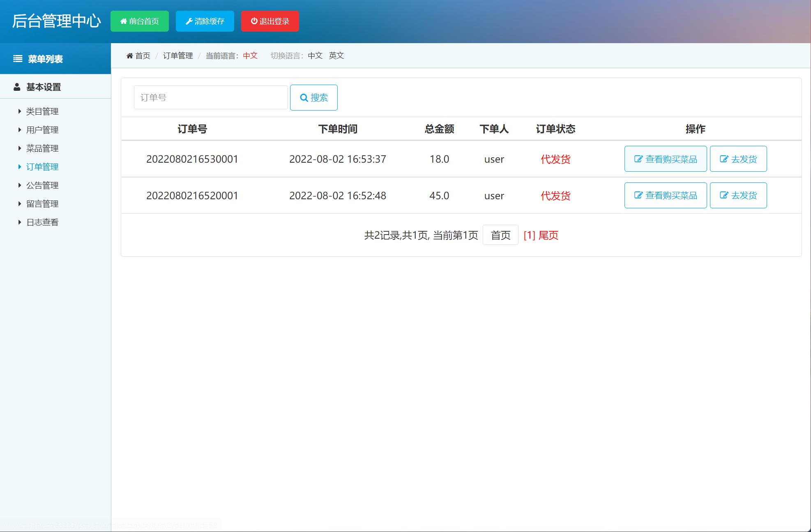Click the power icon on logout button
The height and width of the screenshot is (532, 811).
click(x=254, y=21)
